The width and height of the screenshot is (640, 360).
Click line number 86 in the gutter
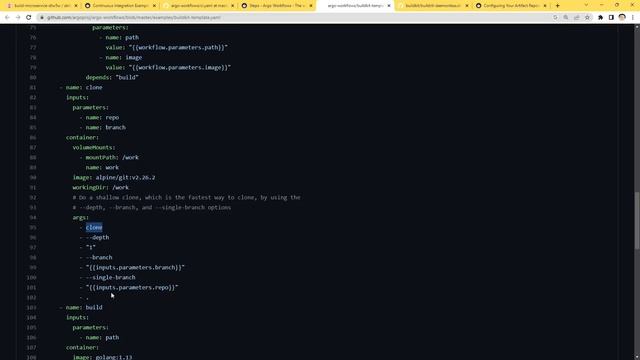(33, 138)
